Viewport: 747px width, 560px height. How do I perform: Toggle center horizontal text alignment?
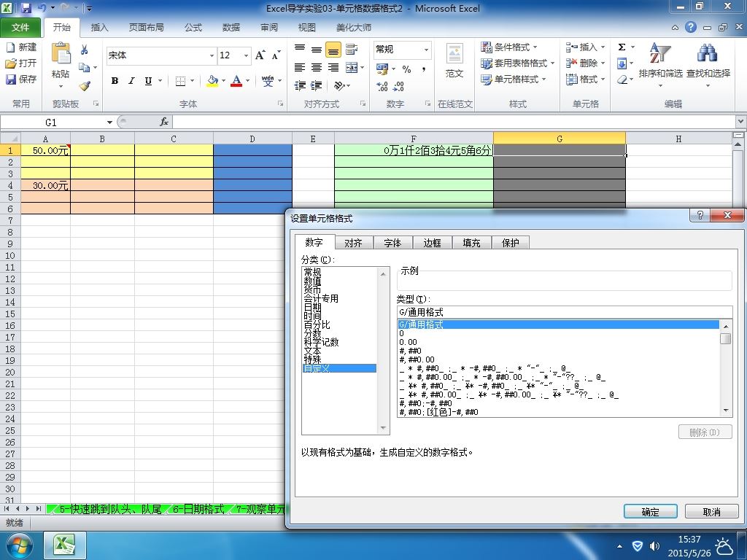pos(317,68)
